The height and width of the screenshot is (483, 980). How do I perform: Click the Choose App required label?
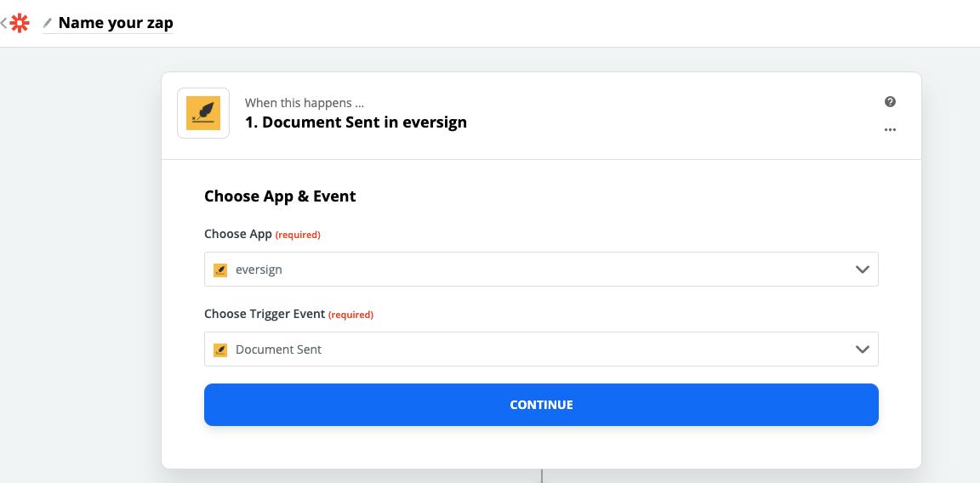263,235
